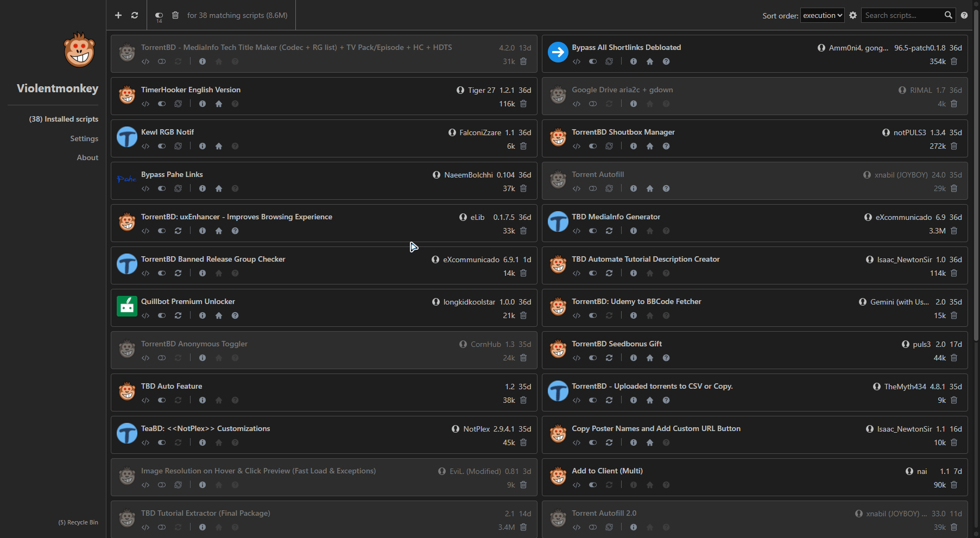Open the Settings tab in sidebar
The width and height of the screenshot is (980, 538).
coord(84,138)
